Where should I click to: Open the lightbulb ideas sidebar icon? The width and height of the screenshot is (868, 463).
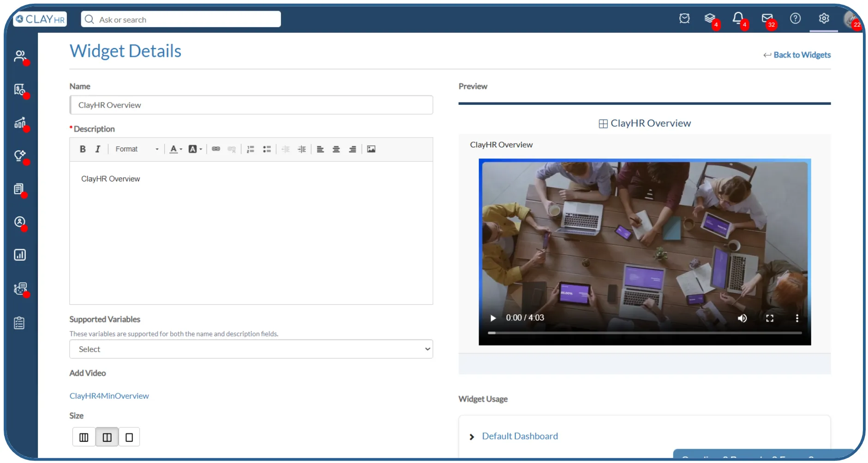20,156
